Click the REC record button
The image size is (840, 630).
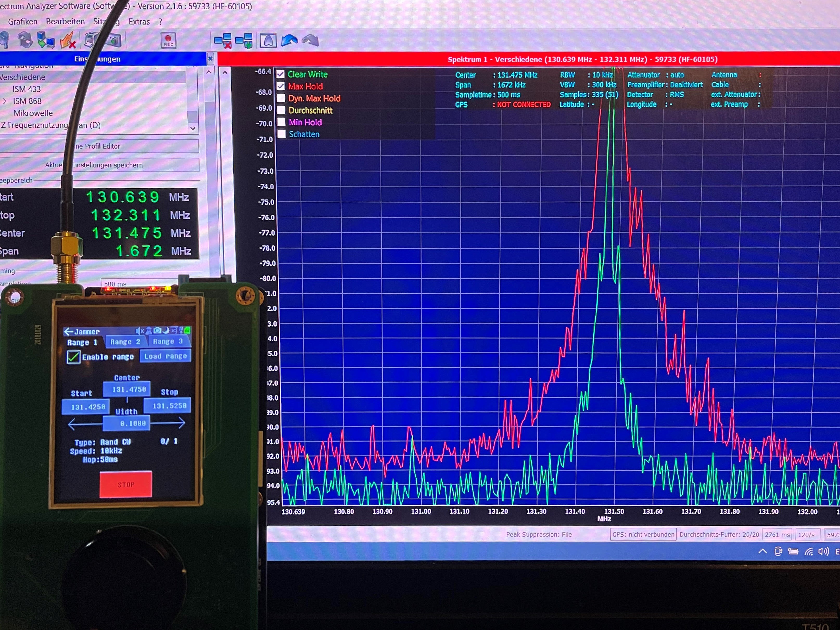tap(168, 40)
